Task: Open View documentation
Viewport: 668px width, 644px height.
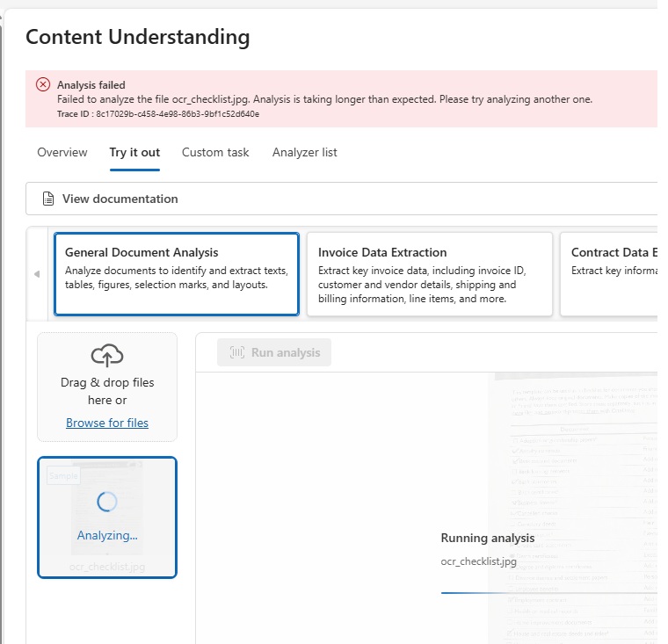Action: tap(341, 199)
